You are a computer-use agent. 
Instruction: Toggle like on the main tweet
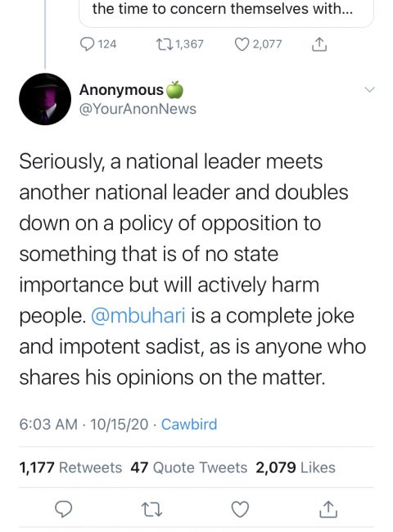click(240, 509)
